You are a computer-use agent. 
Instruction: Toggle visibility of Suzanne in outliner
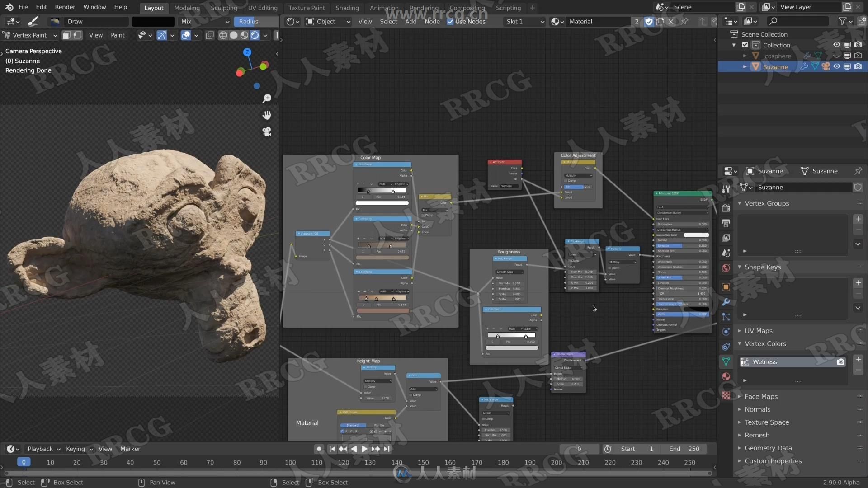(x=836, y=67)
